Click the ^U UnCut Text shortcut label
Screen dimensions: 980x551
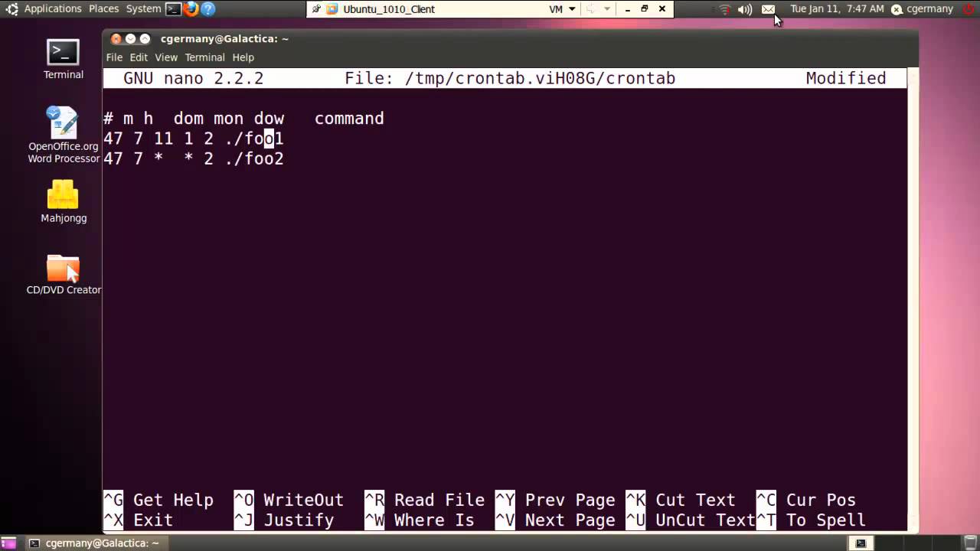tap(691, 520)
